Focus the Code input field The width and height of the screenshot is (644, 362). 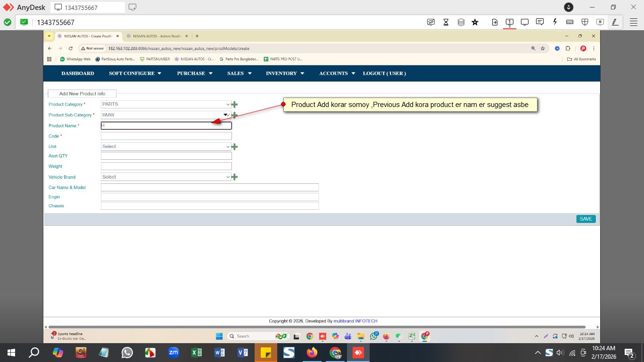point(166,136)
